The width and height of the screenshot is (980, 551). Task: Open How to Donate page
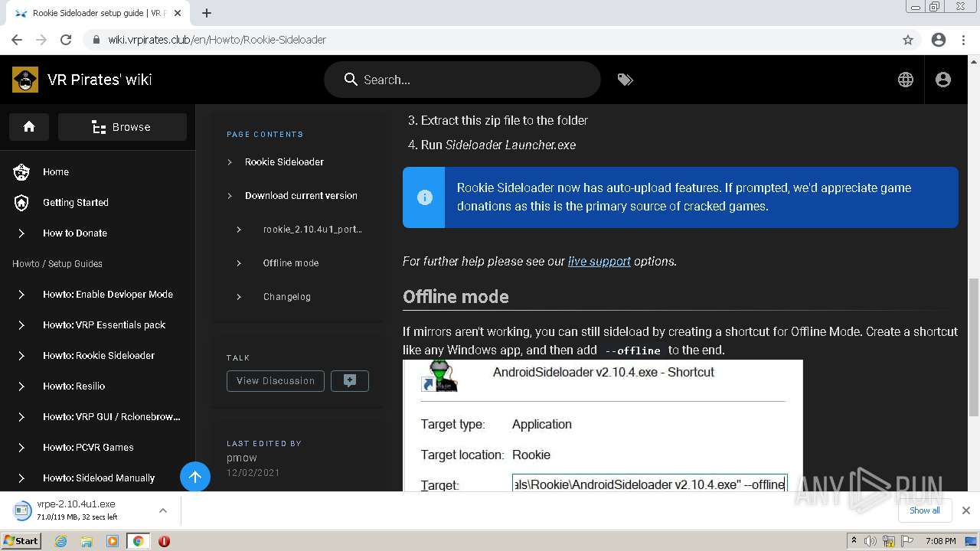(75, 233)
